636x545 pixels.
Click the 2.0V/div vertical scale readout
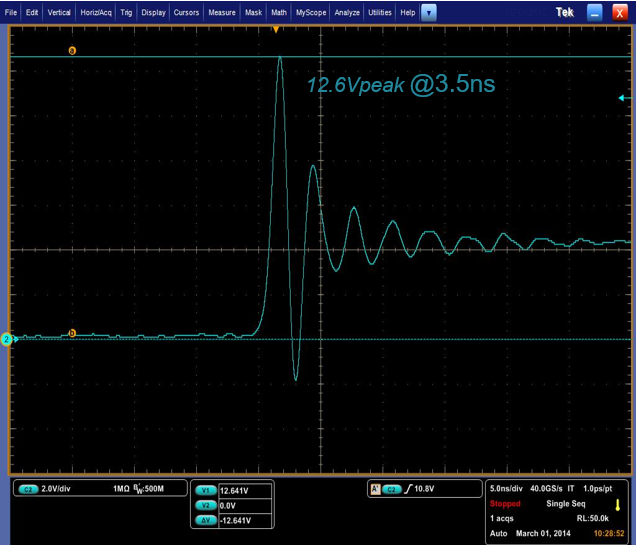tap(61, 489)
